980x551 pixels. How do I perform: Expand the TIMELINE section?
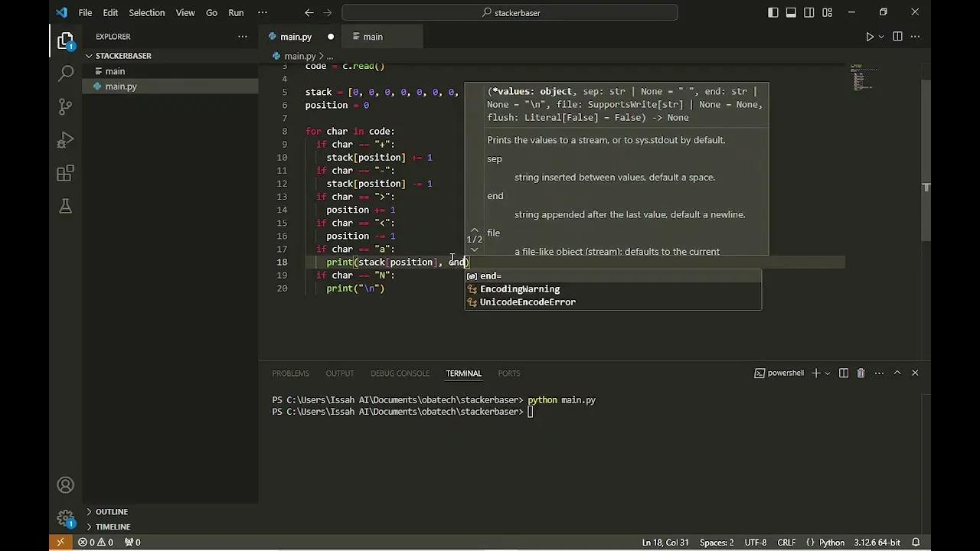[x=113, y=527]
